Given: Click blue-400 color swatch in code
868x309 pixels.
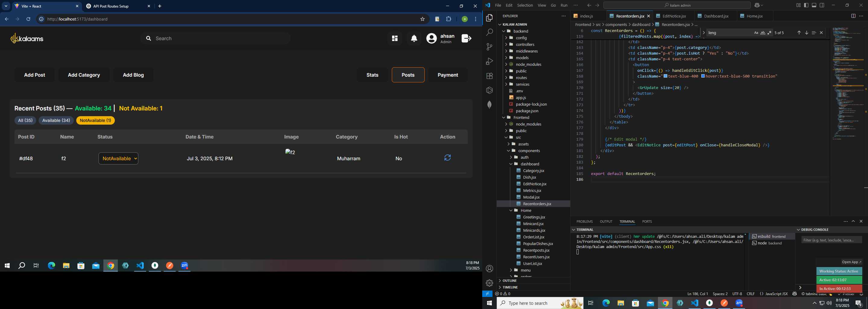Looking at the screenshot, I should (665, 76).
